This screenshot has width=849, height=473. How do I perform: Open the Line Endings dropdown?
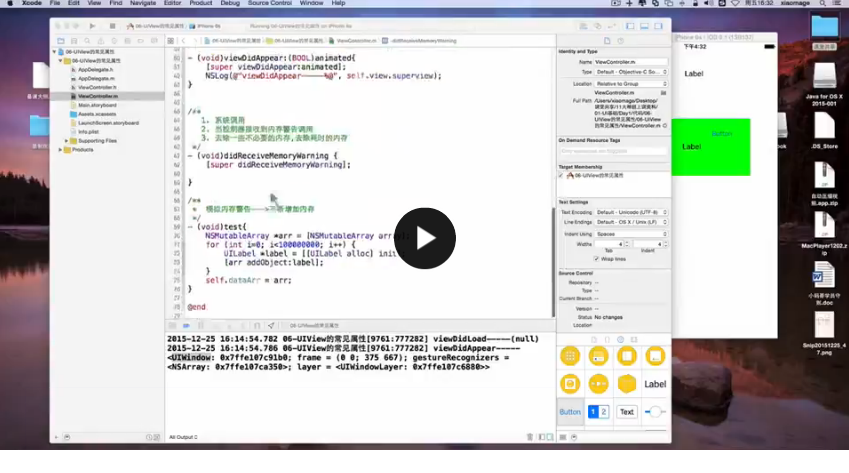(631, 222)
